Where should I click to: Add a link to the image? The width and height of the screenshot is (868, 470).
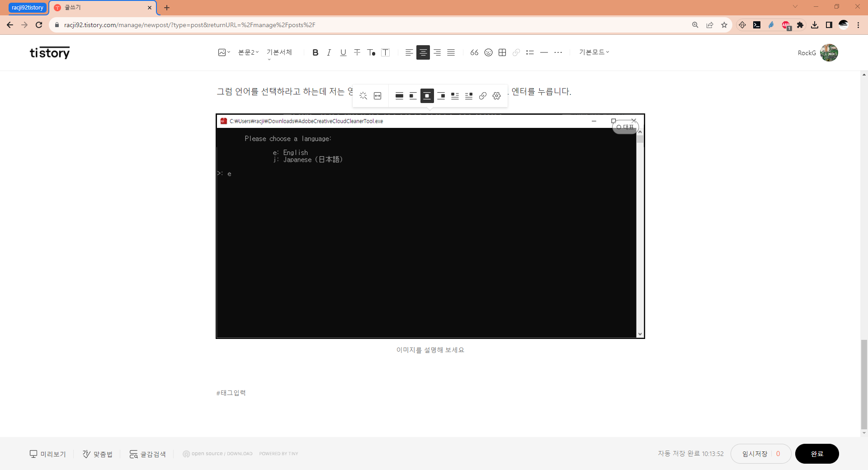pyautogui.click(x=483, y=96)
